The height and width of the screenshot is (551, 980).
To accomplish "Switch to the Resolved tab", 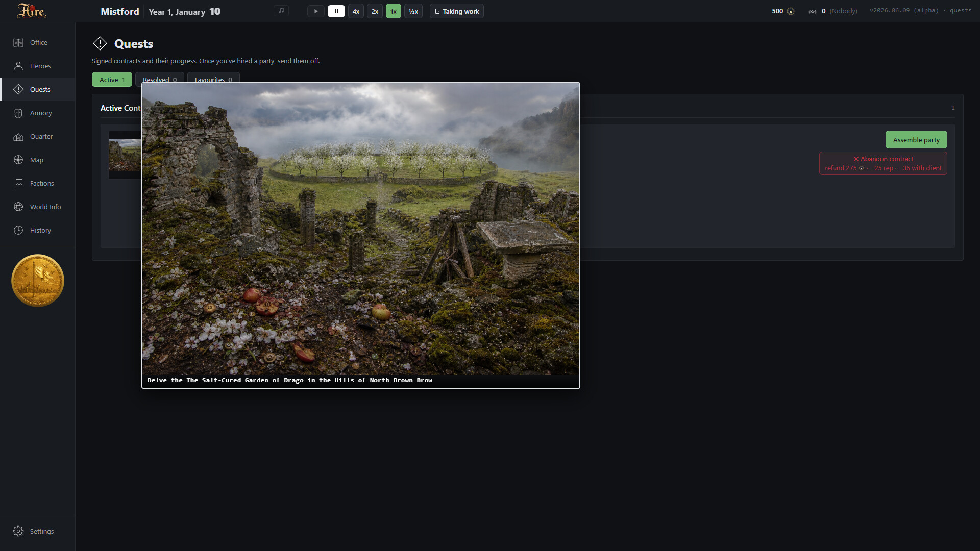I will [160, 78].
